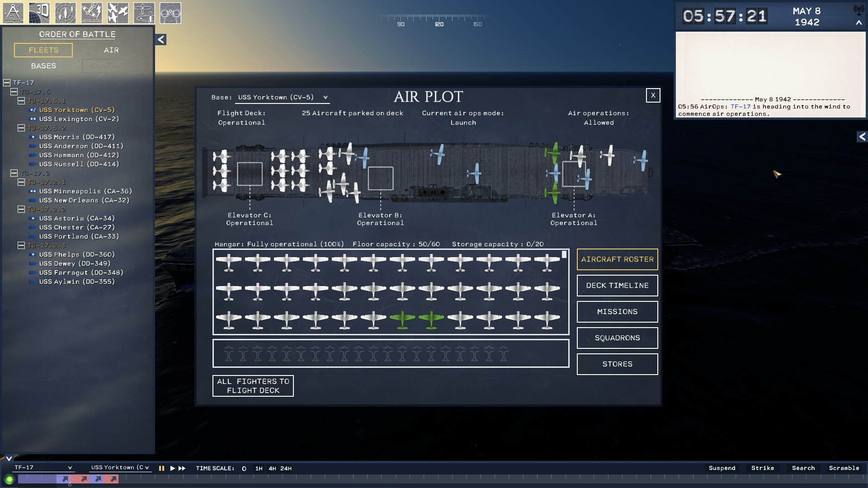Open the Base USS Yorktown dropdown
Viewport: 868px width, 488px height.
[x=283, y=98]
